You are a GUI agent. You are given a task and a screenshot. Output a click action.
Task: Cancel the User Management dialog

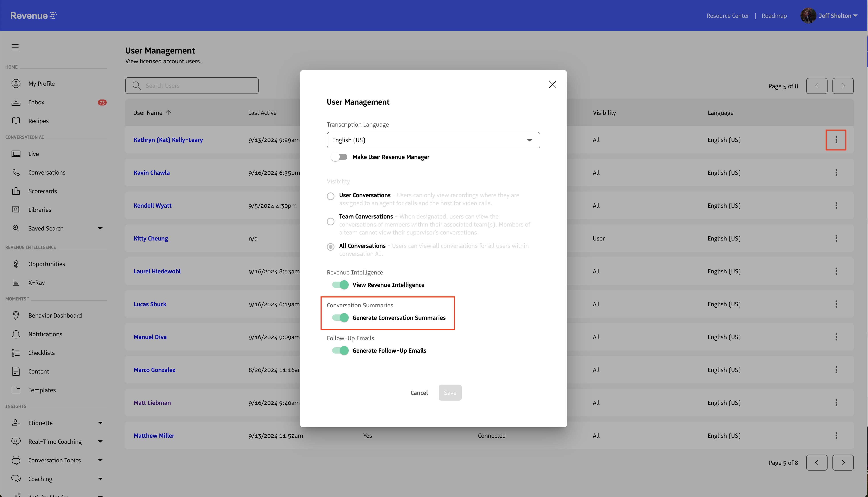pyautogui.click(x=419, y=393)
